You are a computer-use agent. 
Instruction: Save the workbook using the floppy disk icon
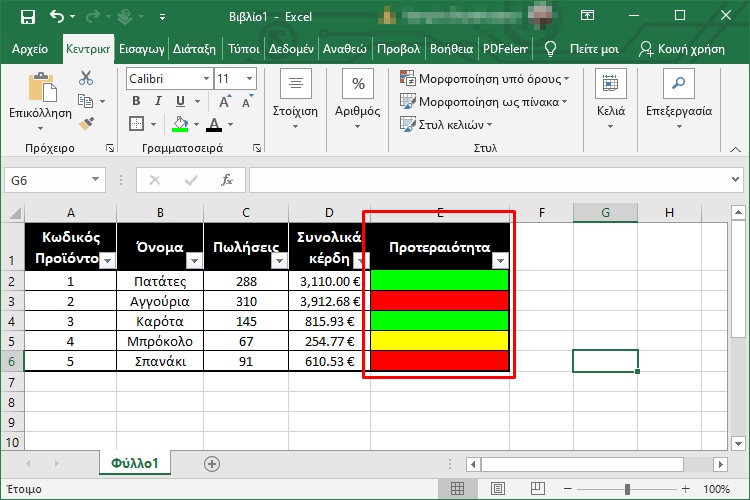tap(28, 17)
